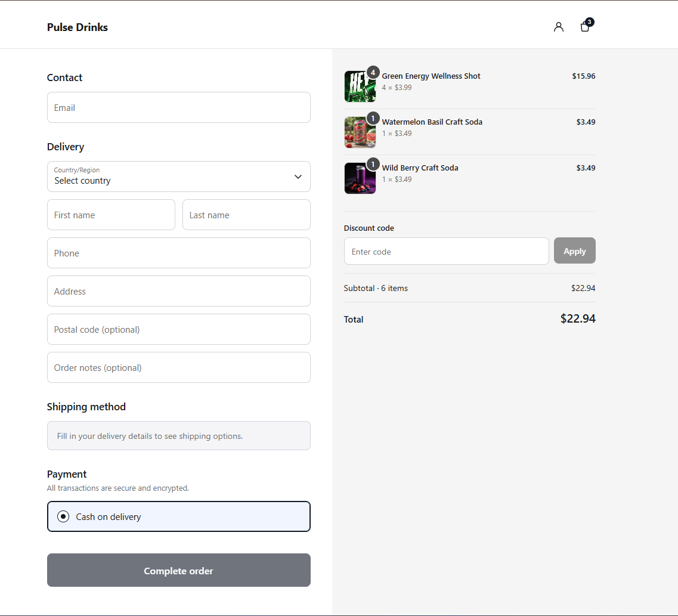Select the $15.96 line price
This screenshot has width=678, height=616.
584,76
